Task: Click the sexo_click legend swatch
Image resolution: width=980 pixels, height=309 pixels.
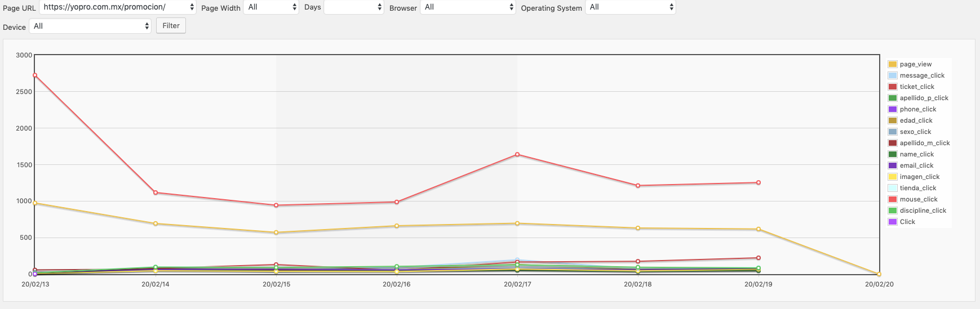Action: (x=893, y=132)
